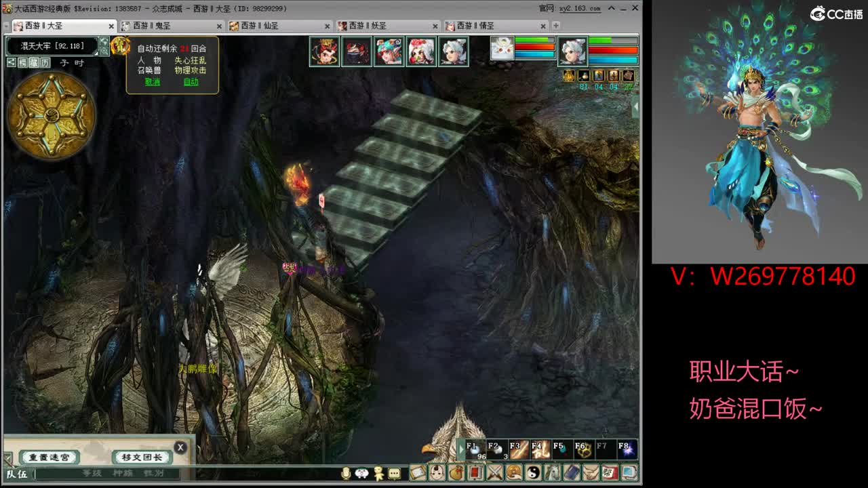Switch to the 西游‖情圣 tab
The image size is (868, 488).
coord(497,26)
